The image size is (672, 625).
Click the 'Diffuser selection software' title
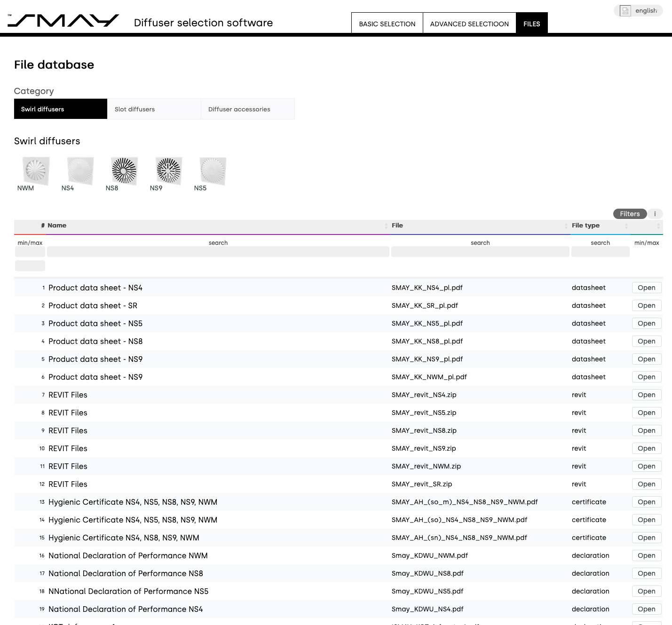[x=203, y=23]
